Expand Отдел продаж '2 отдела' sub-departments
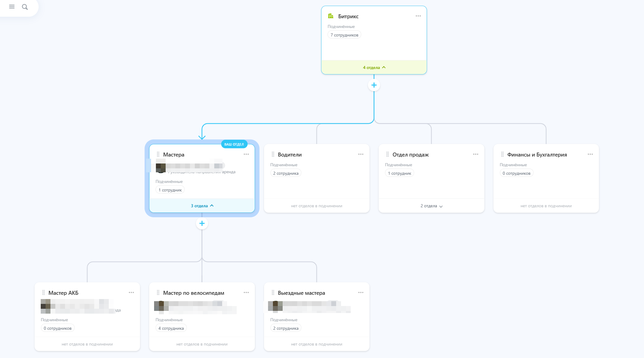Viewport: 644px width, 358px height. [x=431, y=206]
